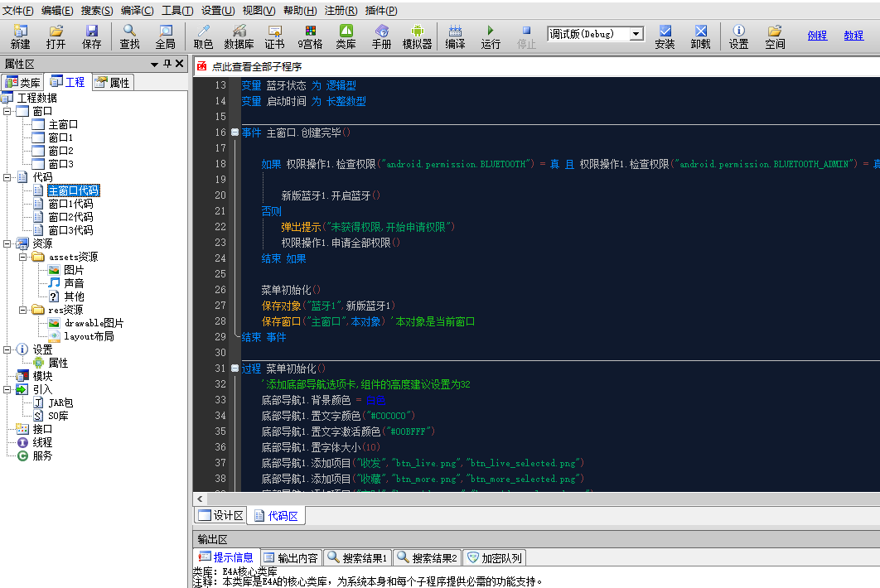Viewport: 880px width, 588px height.
Task: Open the 注册(R) menu
Action: click(341, 11)
